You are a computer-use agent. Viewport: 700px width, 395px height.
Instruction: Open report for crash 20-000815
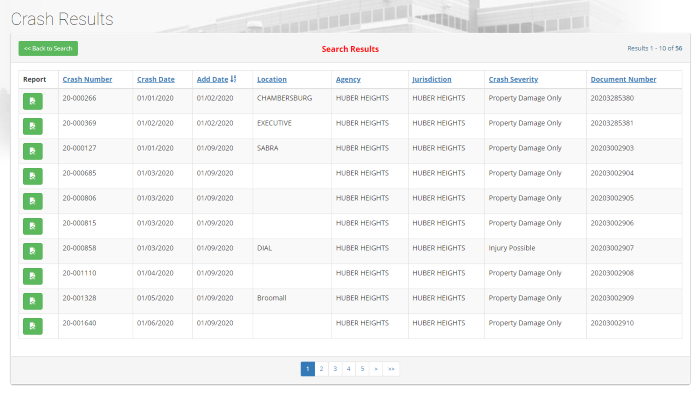33,226
